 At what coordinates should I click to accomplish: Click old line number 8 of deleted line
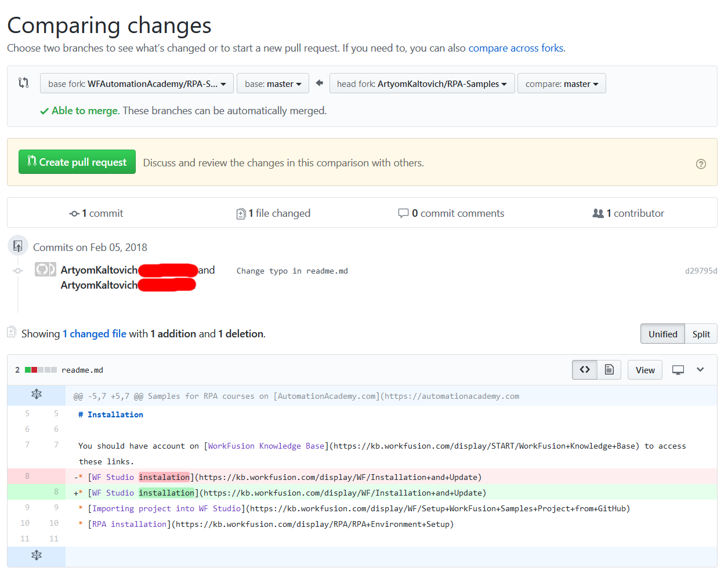coord(27,476)
